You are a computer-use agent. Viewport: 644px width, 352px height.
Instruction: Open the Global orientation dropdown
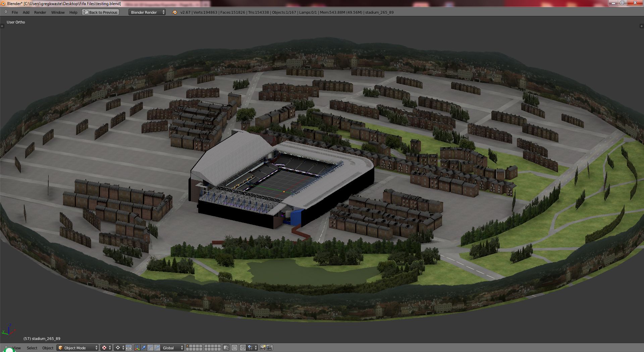(172, 348)
